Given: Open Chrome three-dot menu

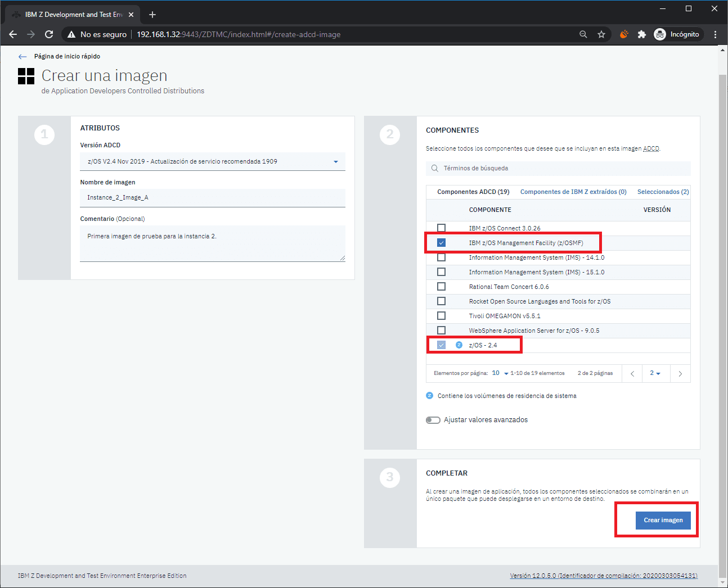Looking at the screenshot, I should click(x=715, y=34).
